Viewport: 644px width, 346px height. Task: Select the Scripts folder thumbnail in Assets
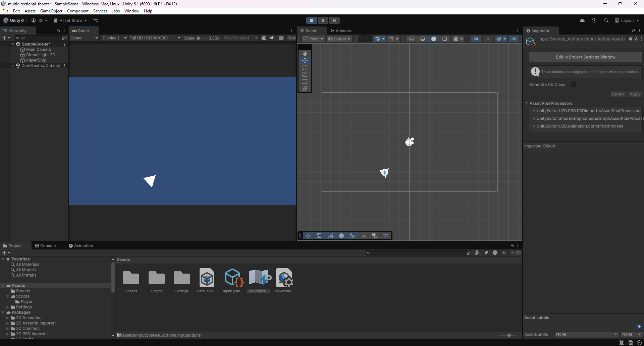157,278
